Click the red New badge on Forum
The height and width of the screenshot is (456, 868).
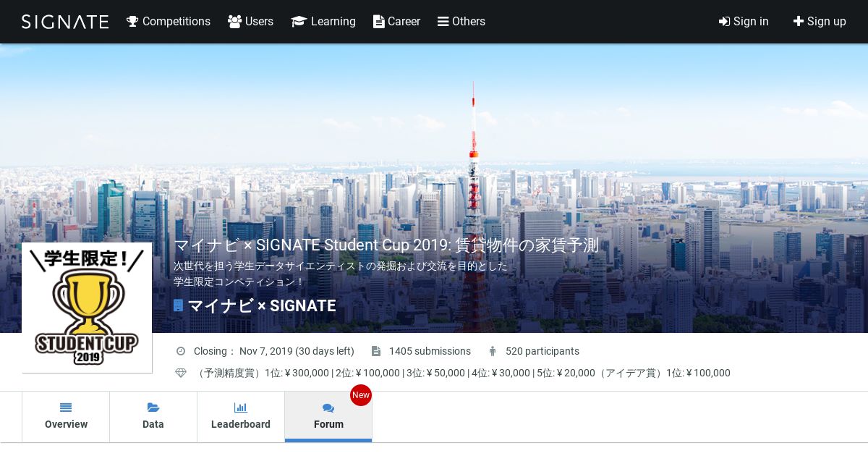pyautogui.click(x=361, y=395)
